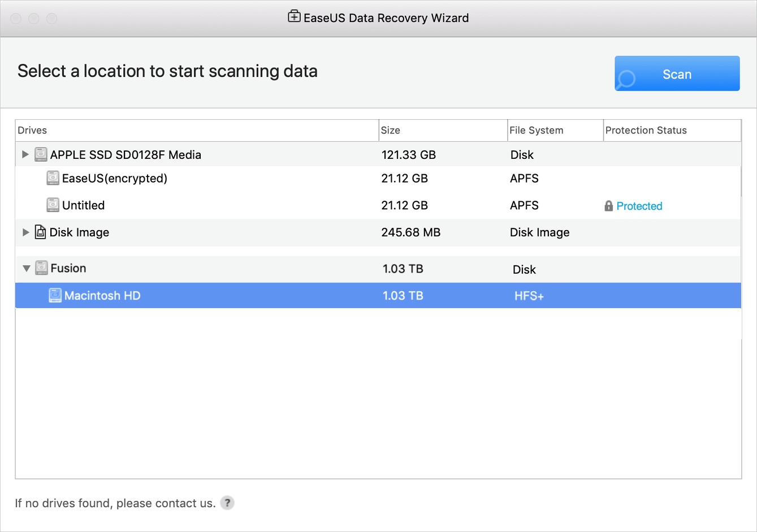This screenshot has height=532, width=757.
Task: Open the Protected status link
Action: (x=639, y=206)
